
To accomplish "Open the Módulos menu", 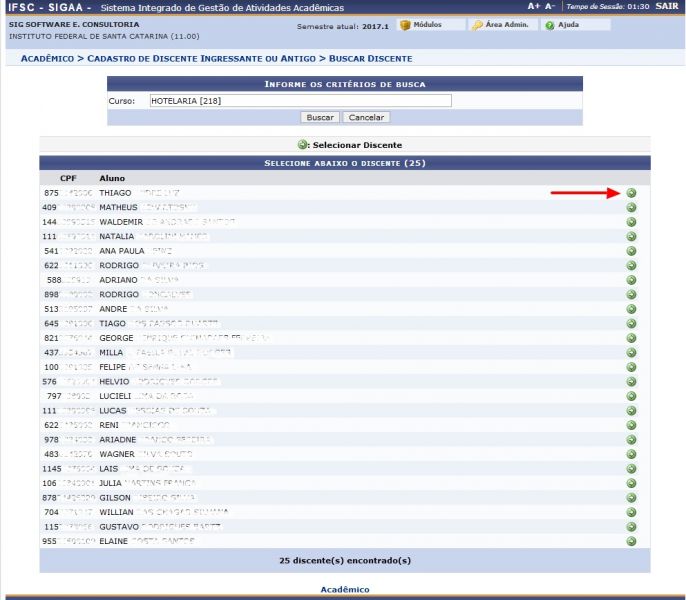I will [x=420, y=25].
